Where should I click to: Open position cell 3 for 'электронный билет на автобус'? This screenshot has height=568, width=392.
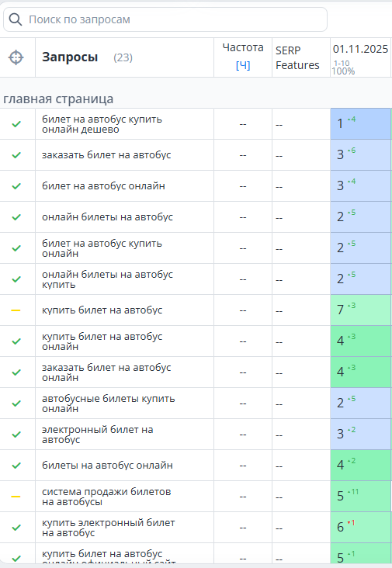[360, 435]
